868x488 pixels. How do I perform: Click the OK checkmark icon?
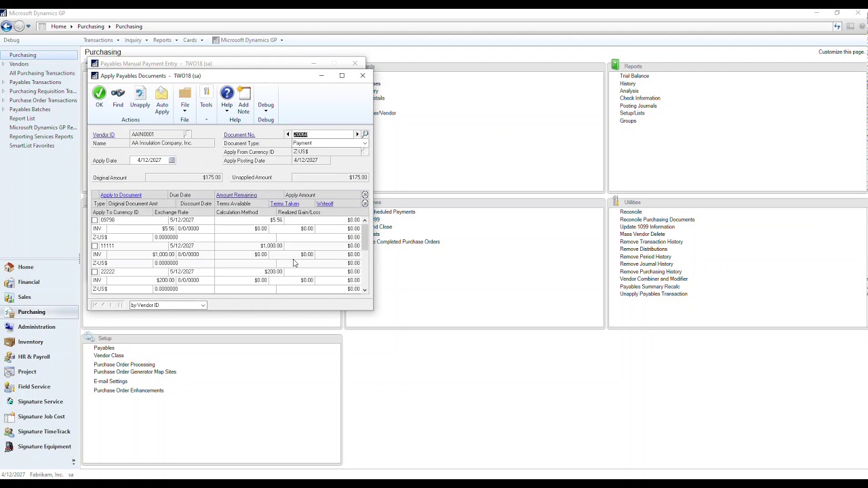point(99,93)
